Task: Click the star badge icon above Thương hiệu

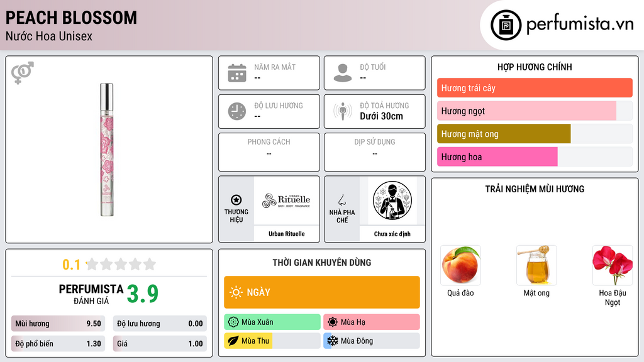Action: (236, 200)
